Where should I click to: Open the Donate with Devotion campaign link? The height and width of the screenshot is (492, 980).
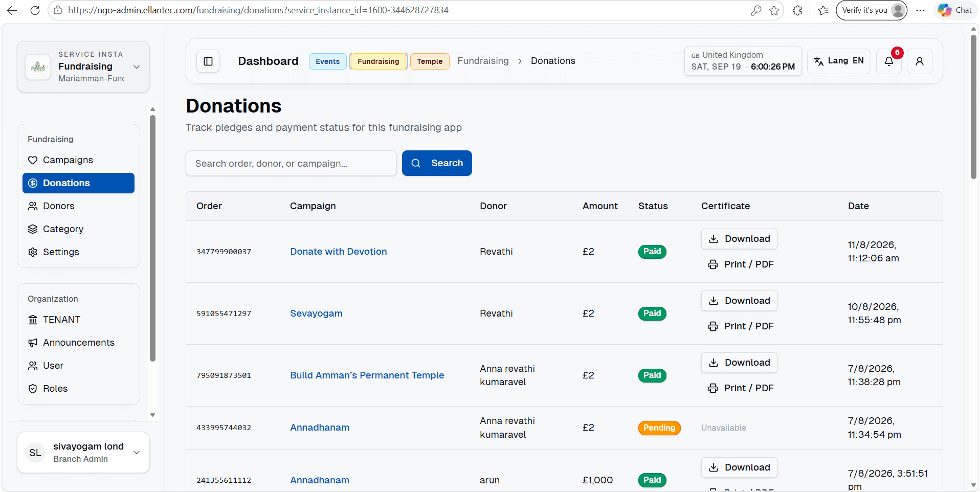pyautogui.click(x=339, y=252)
